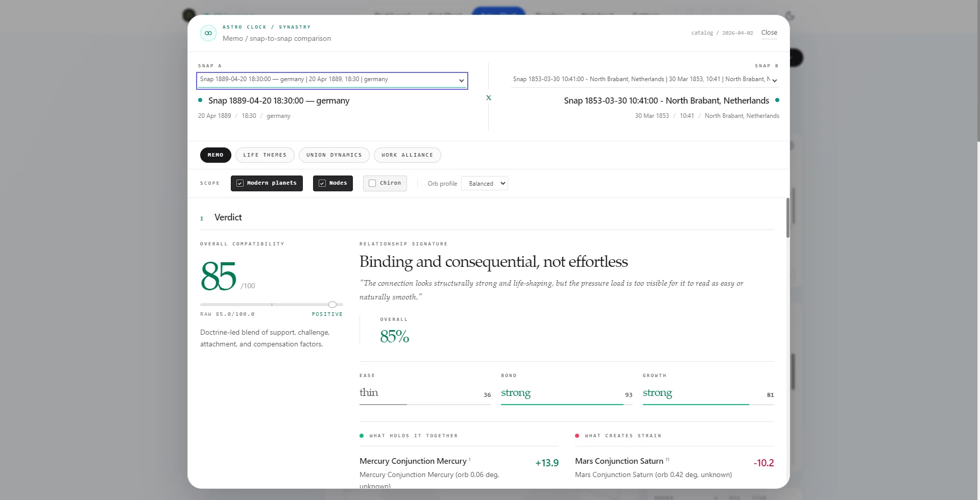Switch to the Union Dynamics tab

[x=334, y=155]
